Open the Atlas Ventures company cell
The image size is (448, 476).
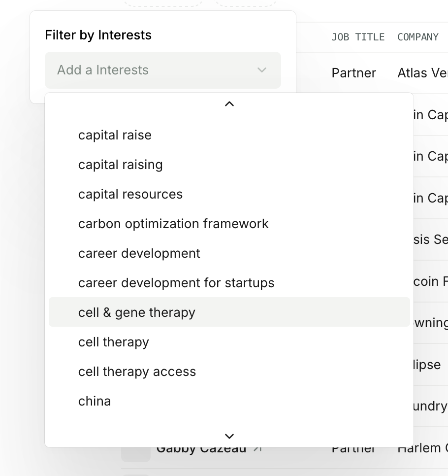[422, 73]
